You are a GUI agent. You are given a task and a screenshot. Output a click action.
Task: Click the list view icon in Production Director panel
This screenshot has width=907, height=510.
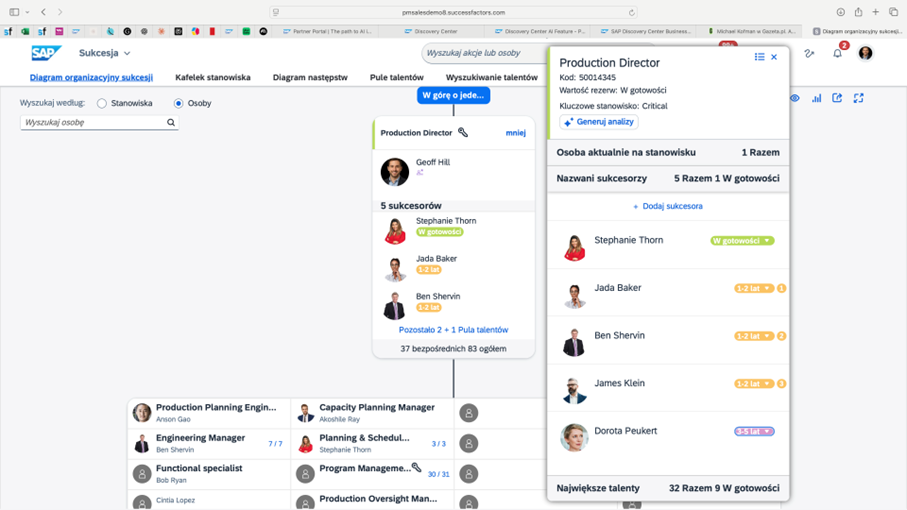click(759, 57)
